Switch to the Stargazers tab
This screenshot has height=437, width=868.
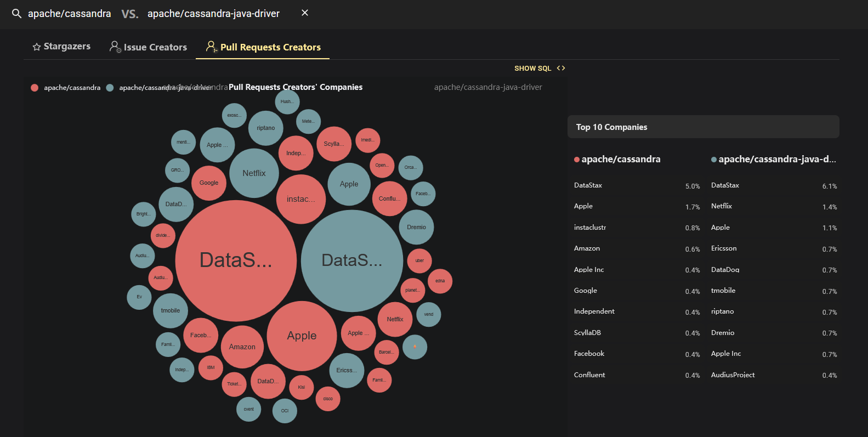(x=61, y=47)
